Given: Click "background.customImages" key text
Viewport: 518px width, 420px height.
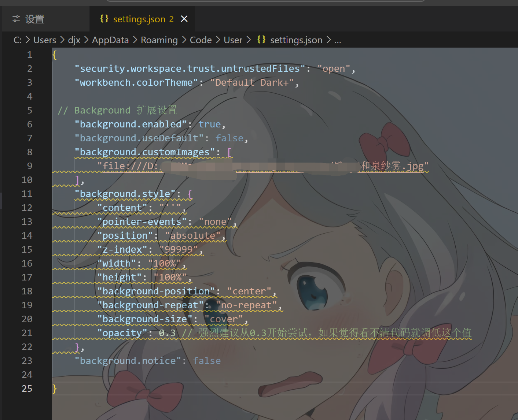Looking at the screenshot, I should pyautogui.click(x=145, y=152).
